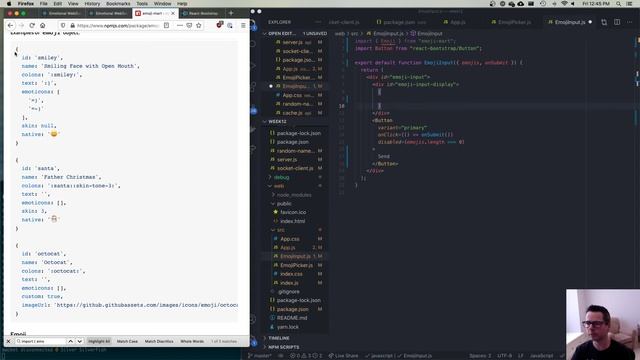Open the History menu

92,4
